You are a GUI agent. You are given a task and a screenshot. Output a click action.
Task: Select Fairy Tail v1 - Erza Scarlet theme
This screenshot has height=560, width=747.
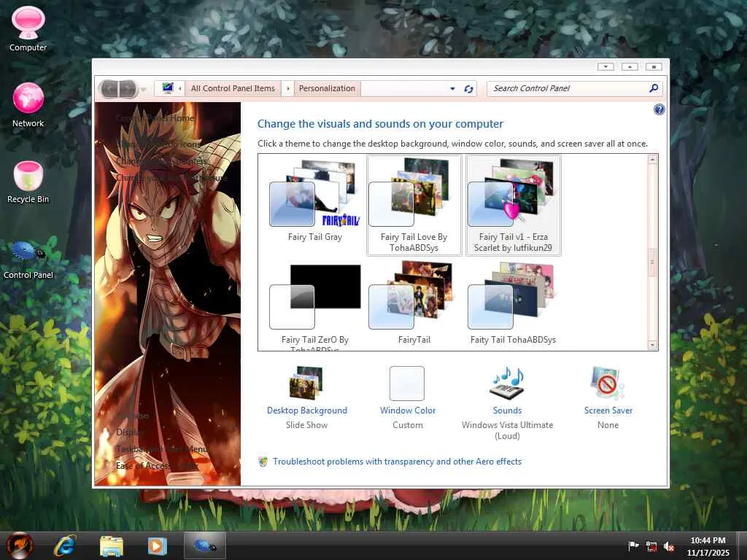(513, 205)
